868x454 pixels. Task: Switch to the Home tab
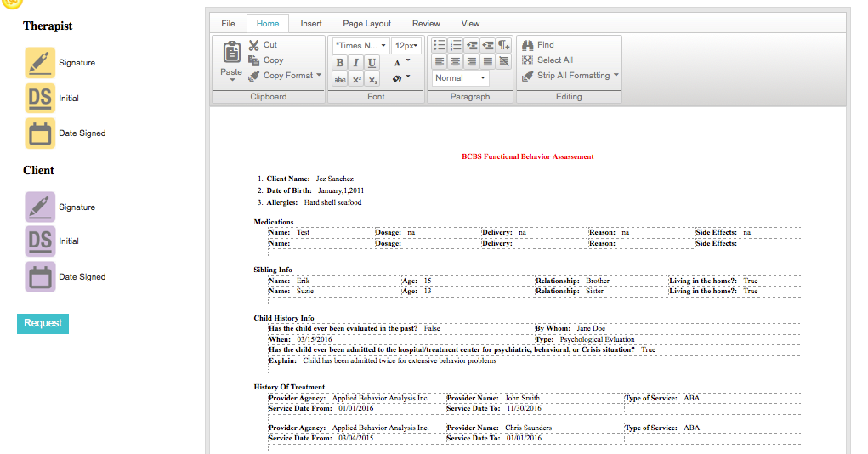tap(268, 23)
